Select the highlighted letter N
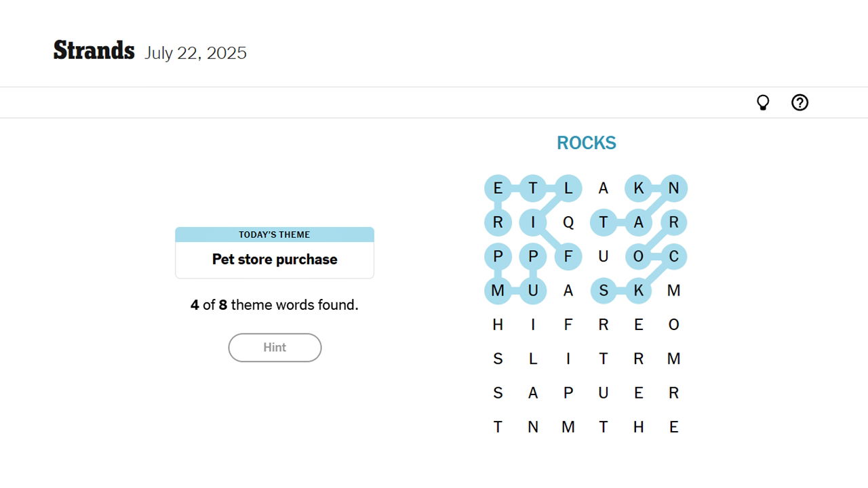Image resolution: width=868 pixels, height=488 pixels. (673, 188)
